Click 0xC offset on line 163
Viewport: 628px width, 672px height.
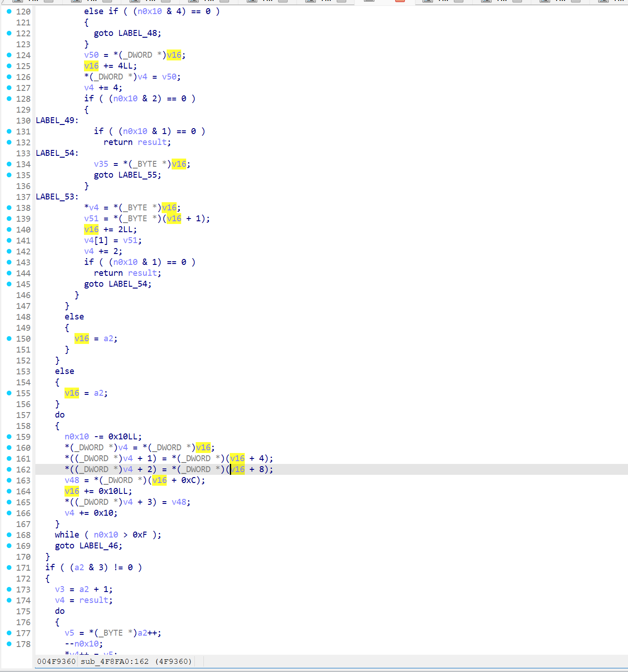click(x=188, y=480)
